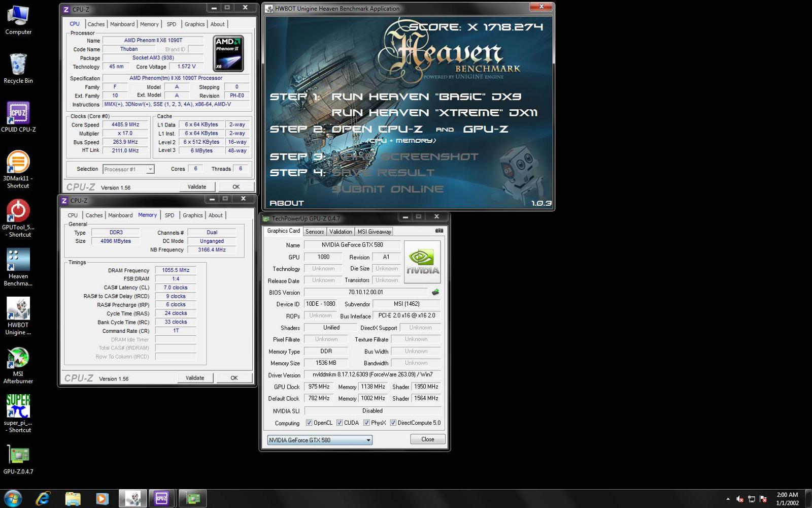
Task: Open GPU-Z.0.4.7 desktop icon
Action: coord(18,460)
